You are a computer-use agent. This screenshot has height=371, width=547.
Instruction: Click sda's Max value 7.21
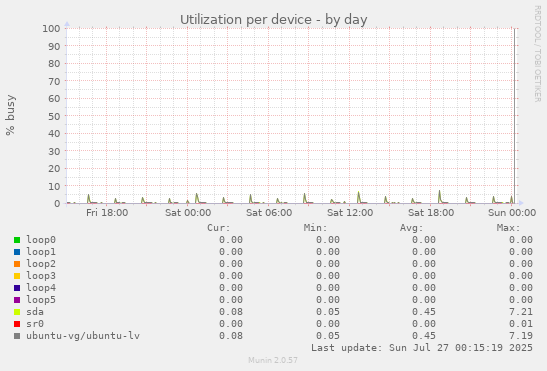point(521,312)
